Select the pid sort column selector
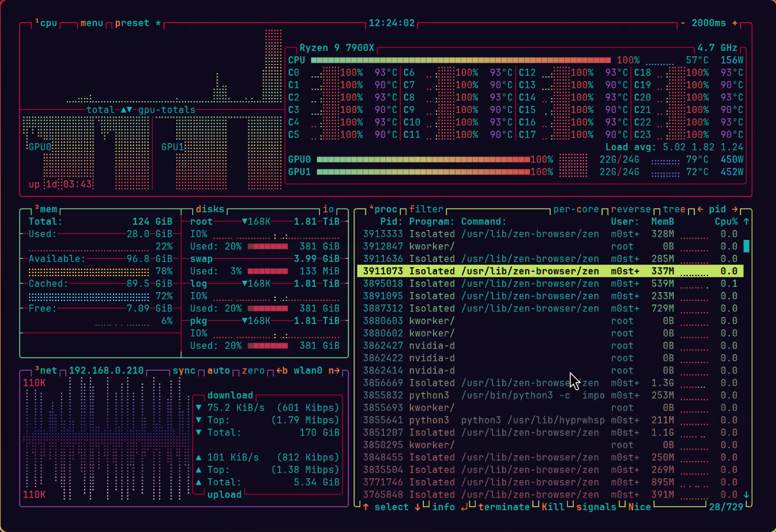 717,209
